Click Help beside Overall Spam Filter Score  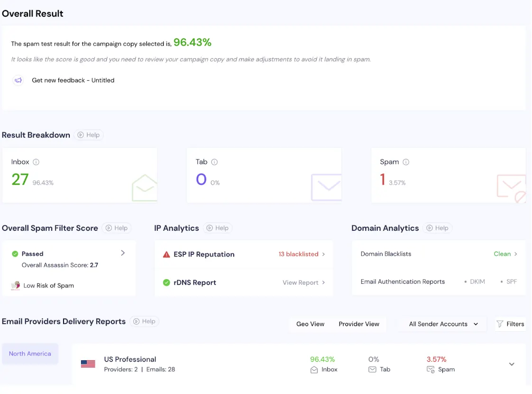coord(117,228)
